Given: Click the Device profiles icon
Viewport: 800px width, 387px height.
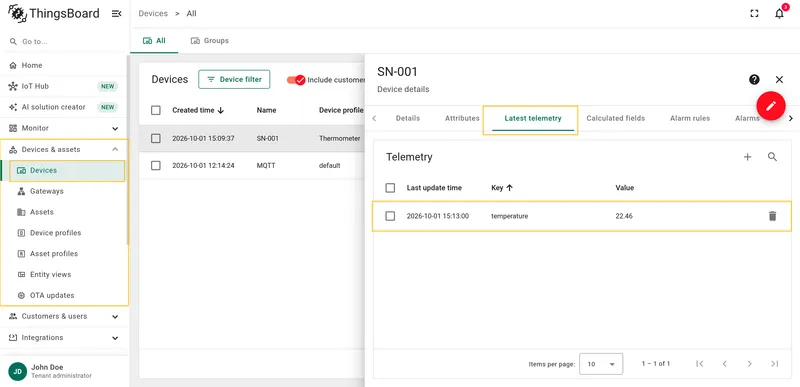Looking at the screenshot, I should click(x=21, y=233).
